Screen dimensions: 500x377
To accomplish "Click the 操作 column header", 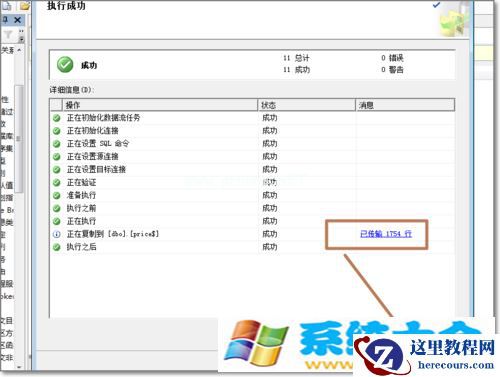I will (159, 105).
